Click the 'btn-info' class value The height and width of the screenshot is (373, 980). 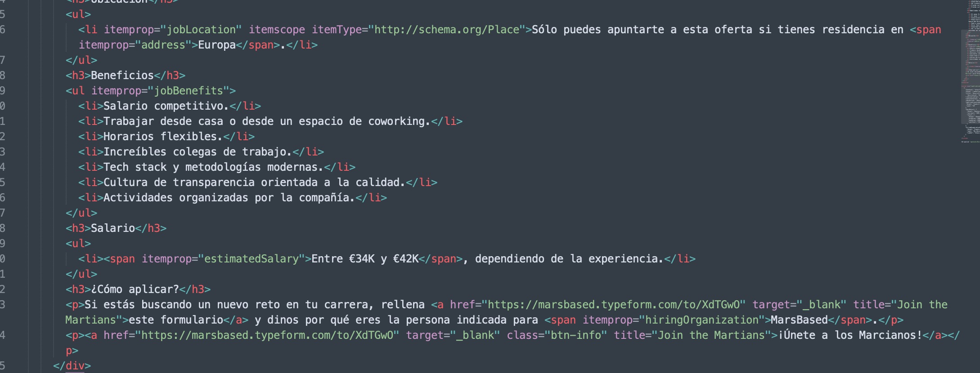click(x=576, y=335)
